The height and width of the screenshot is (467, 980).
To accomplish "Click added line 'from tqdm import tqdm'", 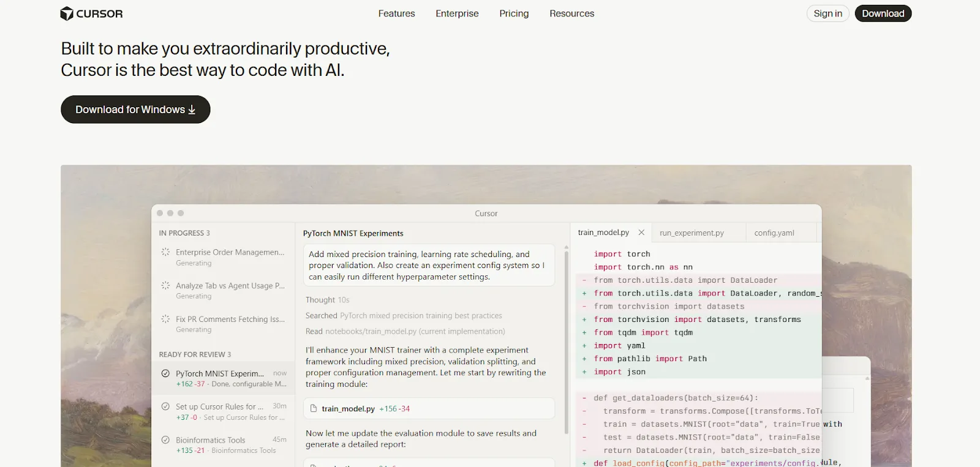I will click(x=643, y=332).
